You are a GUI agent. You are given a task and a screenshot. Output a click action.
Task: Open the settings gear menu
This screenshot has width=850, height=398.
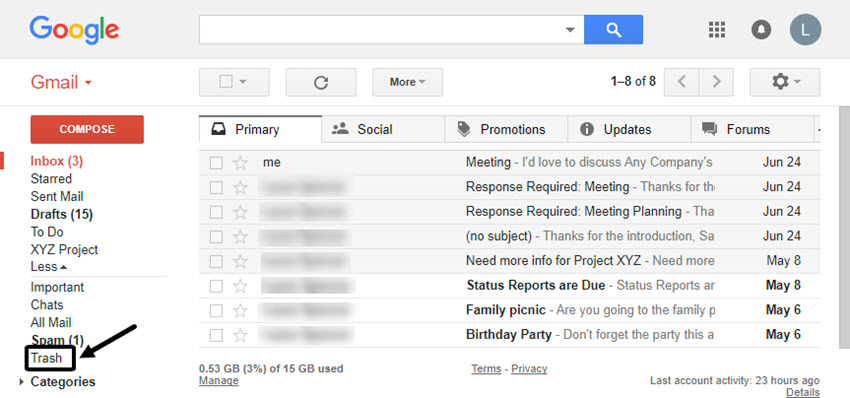pos(784,82)
